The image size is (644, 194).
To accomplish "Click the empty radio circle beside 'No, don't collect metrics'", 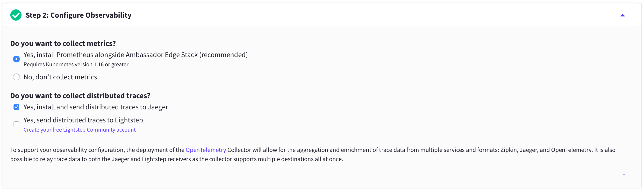I will pos(16,77).
